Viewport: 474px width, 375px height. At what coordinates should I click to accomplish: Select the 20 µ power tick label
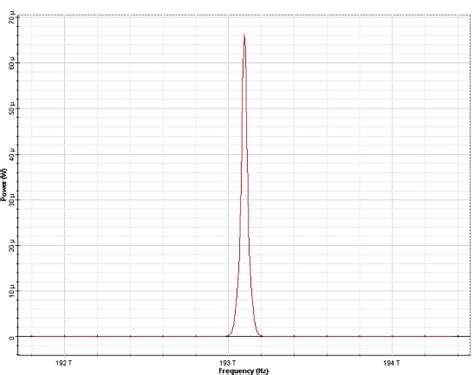coord(12,245)
